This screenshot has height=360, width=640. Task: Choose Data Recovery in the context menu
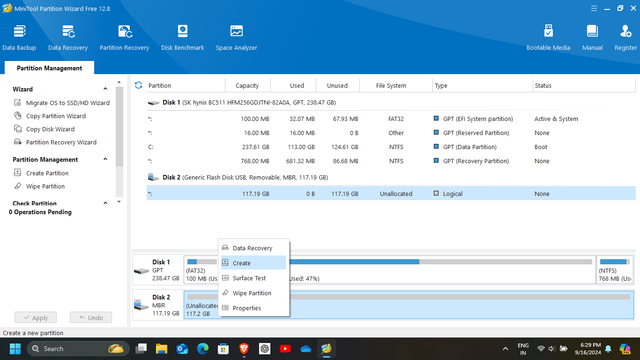click(253, 248)
